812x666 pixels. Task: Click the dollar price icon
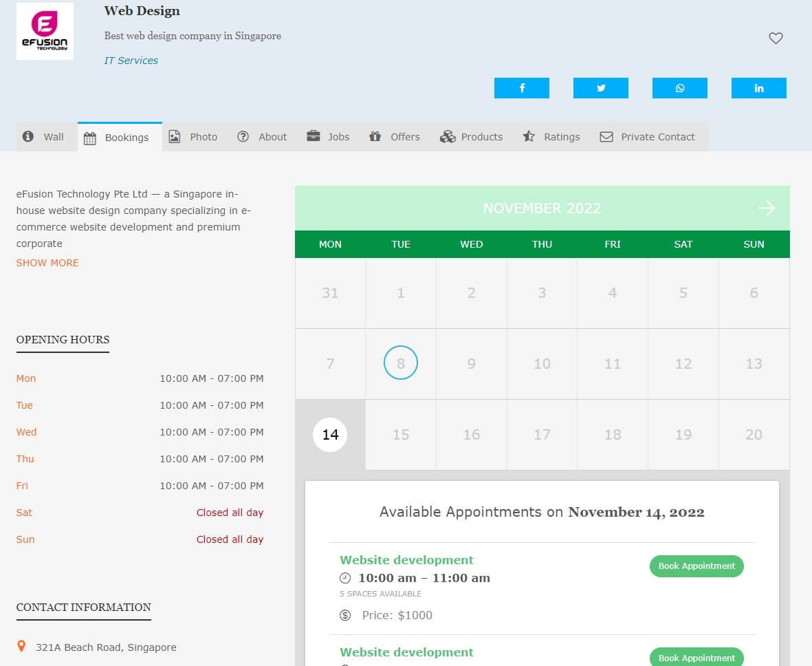[345, 615]
